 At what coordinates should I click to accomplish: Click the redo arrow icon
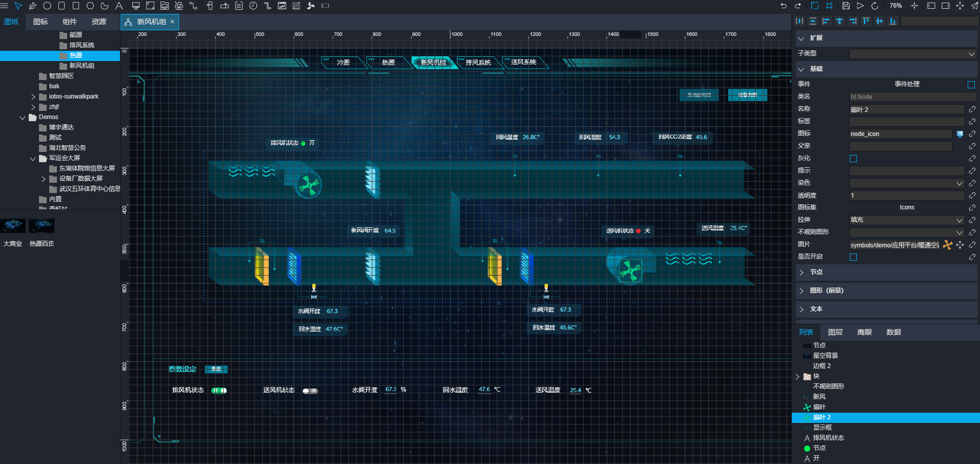click(x=798, y=6)
